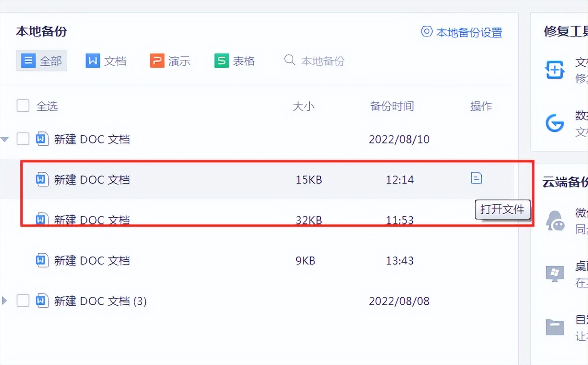
Task: Switch to the 全部 tab
Action: click(41, 61)
